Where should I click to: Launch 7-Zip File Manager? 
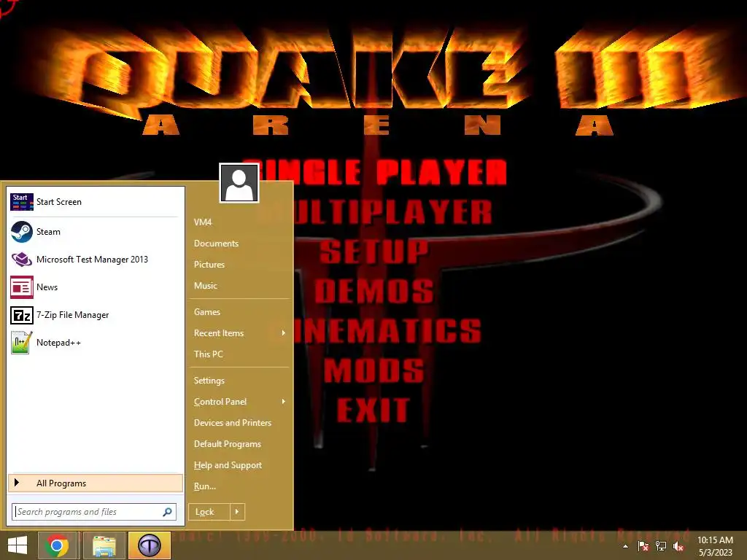[96, 315]
